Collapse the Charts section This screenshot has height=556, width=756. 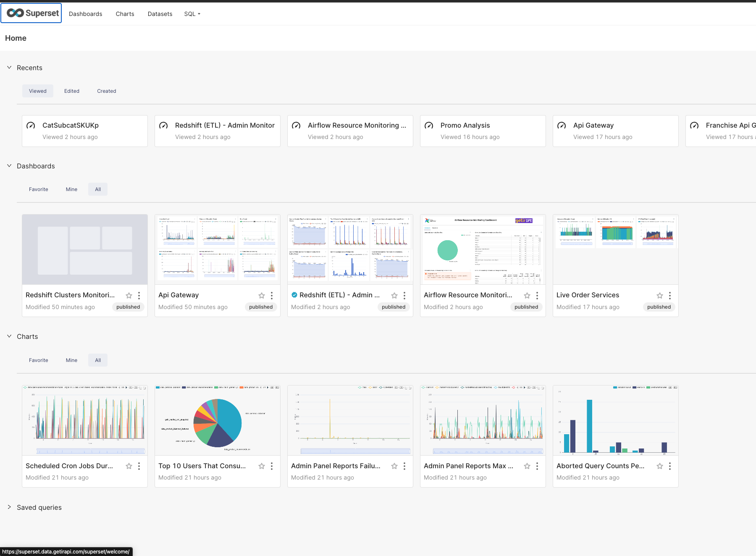coord(9,336)
